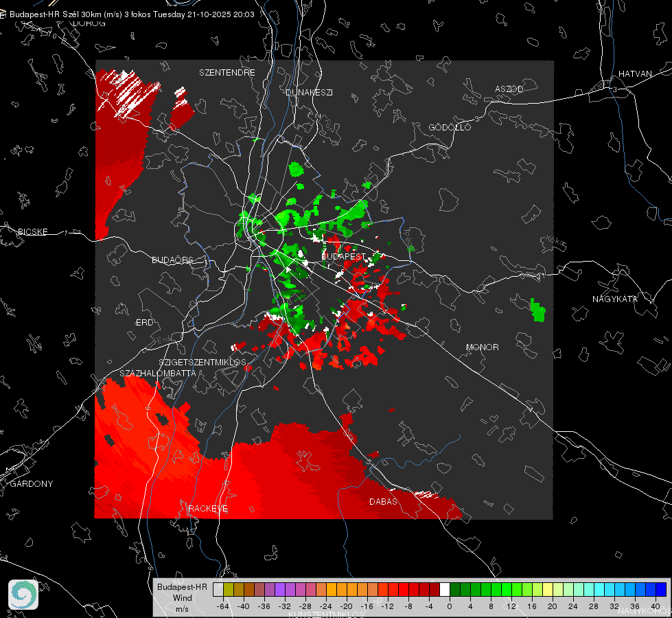
Task: Click the RÁCKEVE town label
Action: [208, 509]
